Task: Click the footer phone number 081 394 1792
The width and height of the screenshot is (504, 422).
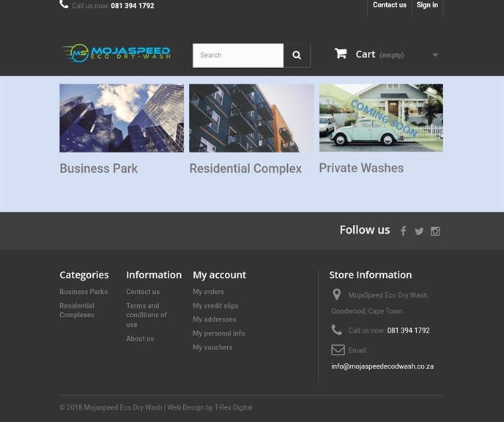Action: [x=408, y=330]
